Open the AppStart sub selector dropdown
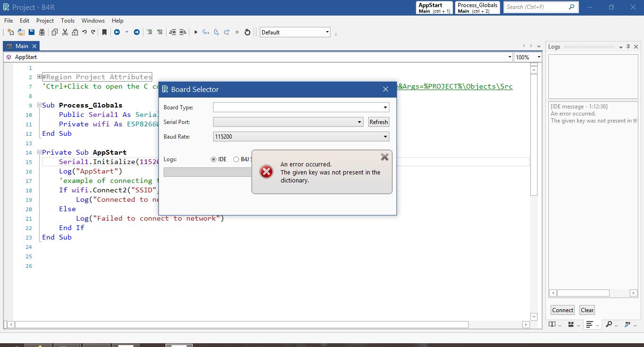The image size is (644, 347). coord(510,57)
